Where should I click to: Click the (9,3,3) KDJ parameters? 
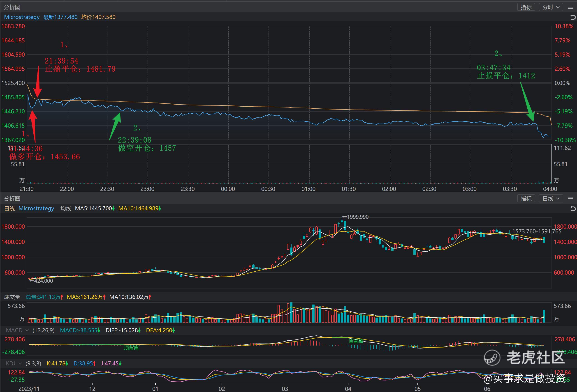click(33, 364)
